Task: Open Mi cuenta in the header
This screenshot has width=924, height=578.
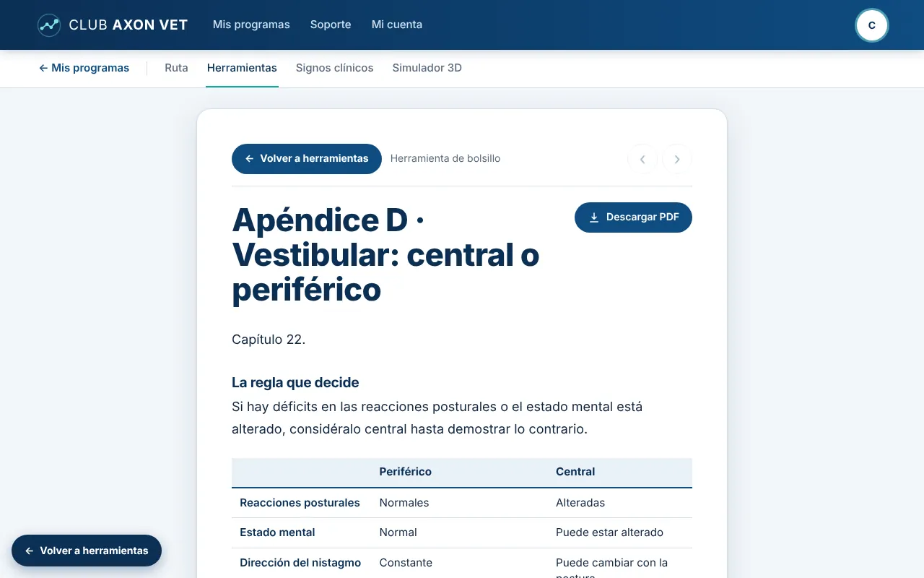Action: pyautogui.click(x=397, y=25)
